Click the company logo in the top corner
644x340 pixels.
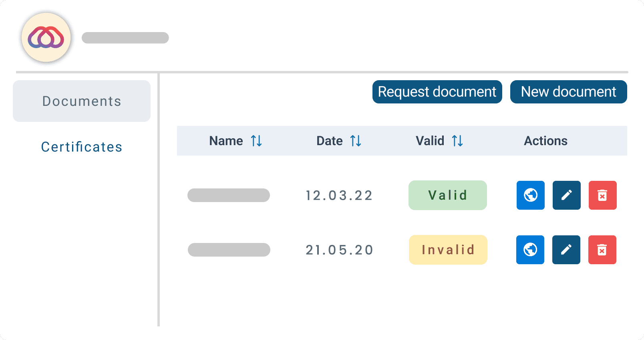point(46,37)
